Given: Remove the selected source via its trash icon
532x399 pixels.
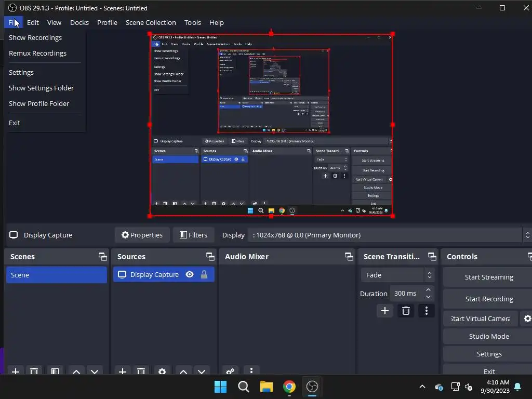Looking at the screenshot, I should click(141, 371).
